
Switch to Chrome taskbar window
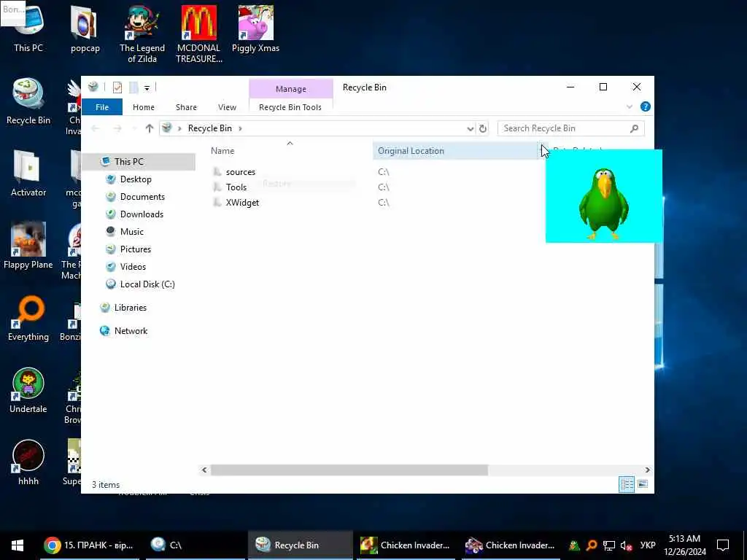pyautogui.click(x=89, y=545)
